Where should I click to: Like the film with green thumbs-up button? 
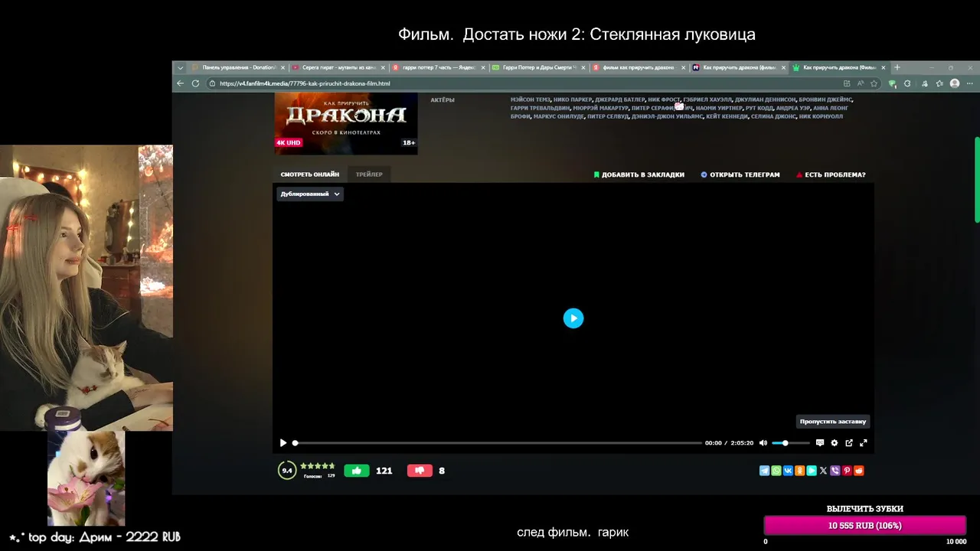click(356, 471)
